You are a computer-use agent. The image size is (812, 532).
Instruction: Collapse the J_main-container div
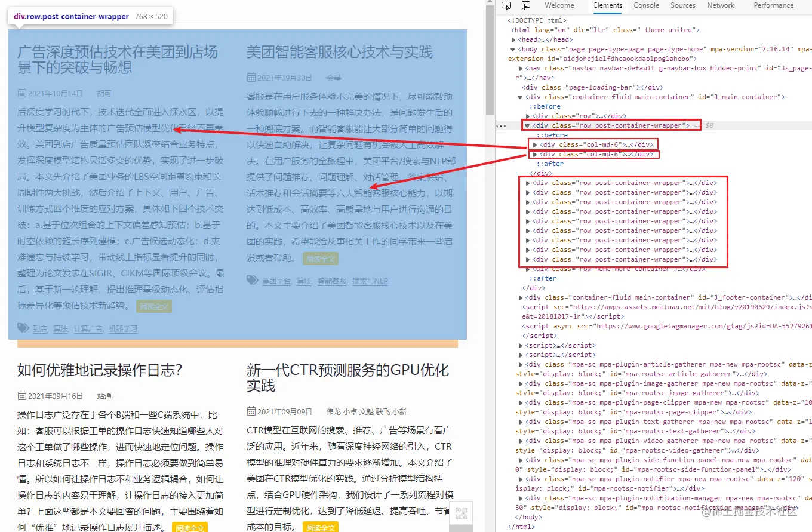tap(521, 97)
